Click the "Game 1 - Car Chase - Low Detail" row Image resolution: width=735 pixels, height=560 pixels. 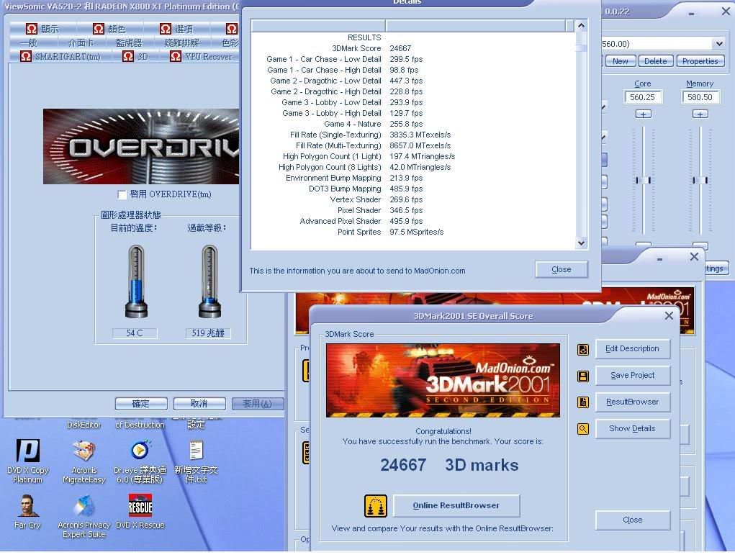(x=345, y=59)
